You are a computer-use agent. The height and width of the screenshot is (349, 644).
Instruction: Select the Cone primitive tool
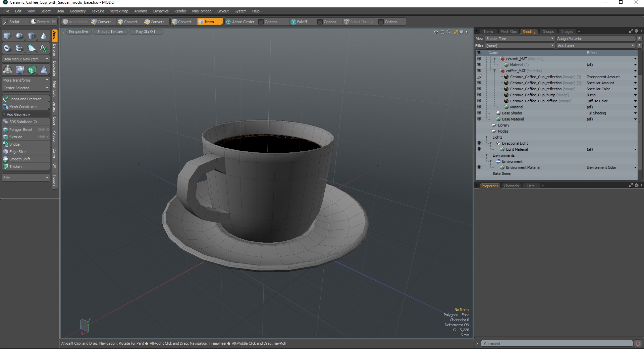point(44,36)
